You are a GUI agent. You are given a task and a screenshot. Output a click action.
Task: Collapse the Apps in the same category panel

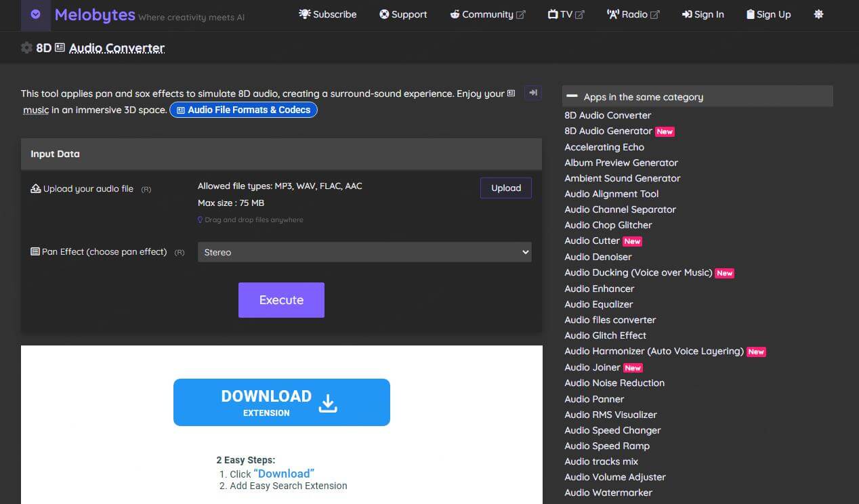572,97
